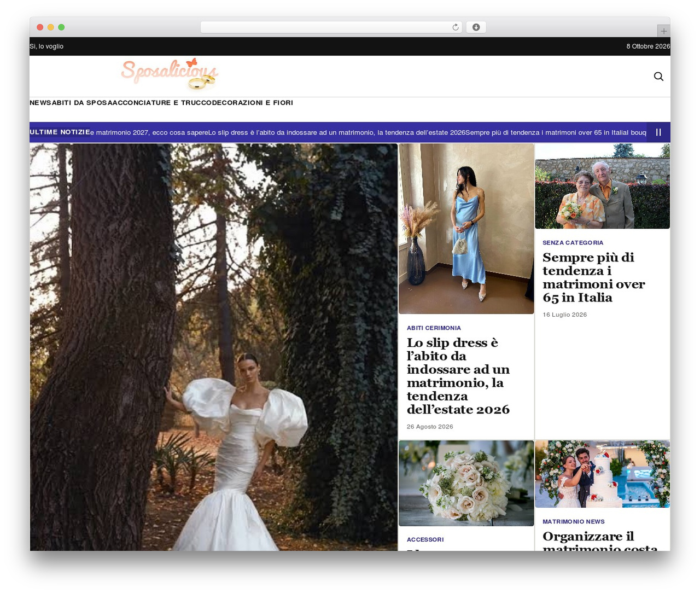Open the ACCESSORI category link
Screen dimensions: 700x593
[425, 540]
